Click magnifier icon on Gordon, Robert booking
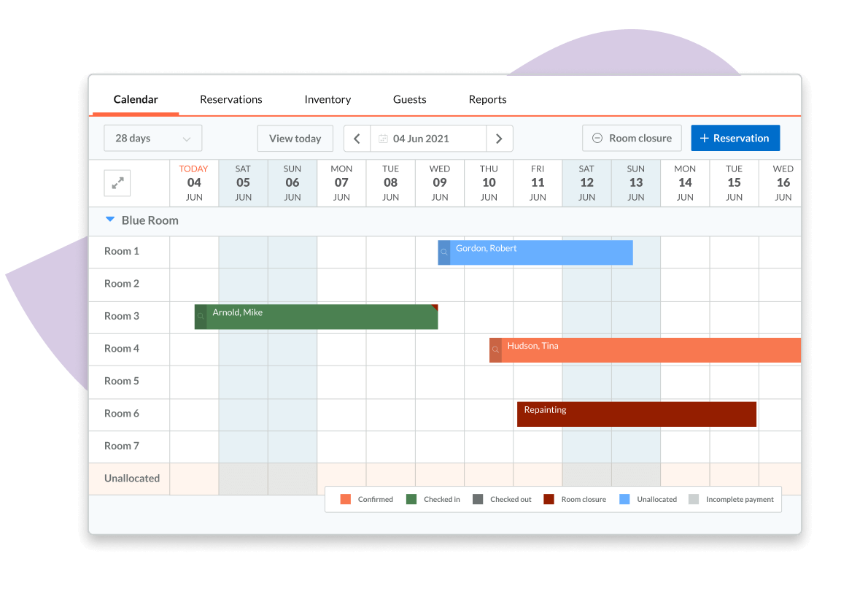Screen dimensions: 868x607 pos(443,252)
